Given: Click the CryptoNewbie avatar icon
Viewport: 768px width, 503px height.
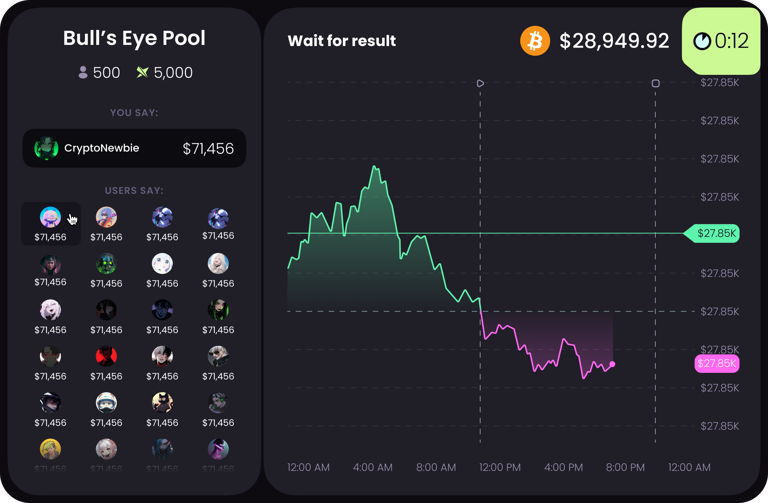Looking at the screenshot, I should pyautogui.click(x=46, y=148).
